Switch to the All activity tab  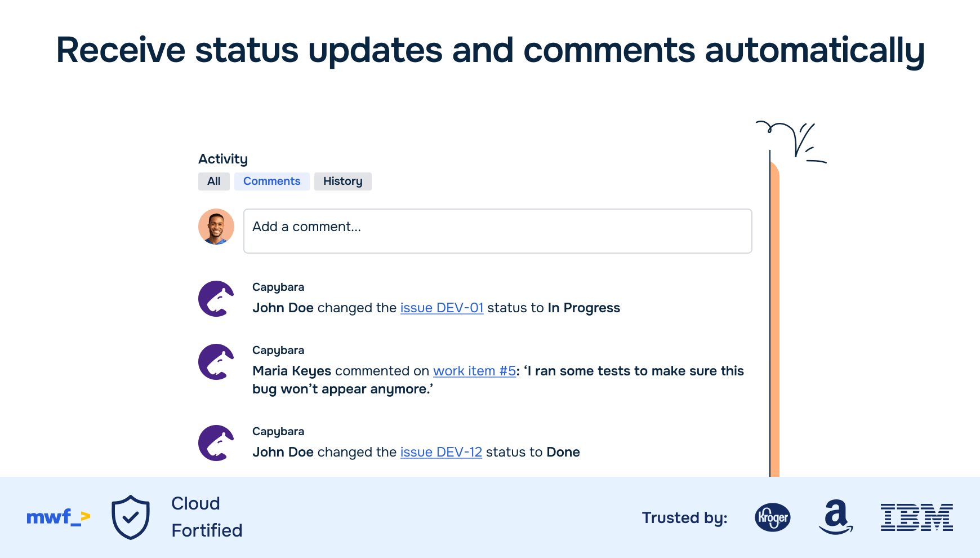[x=214, y=181]
